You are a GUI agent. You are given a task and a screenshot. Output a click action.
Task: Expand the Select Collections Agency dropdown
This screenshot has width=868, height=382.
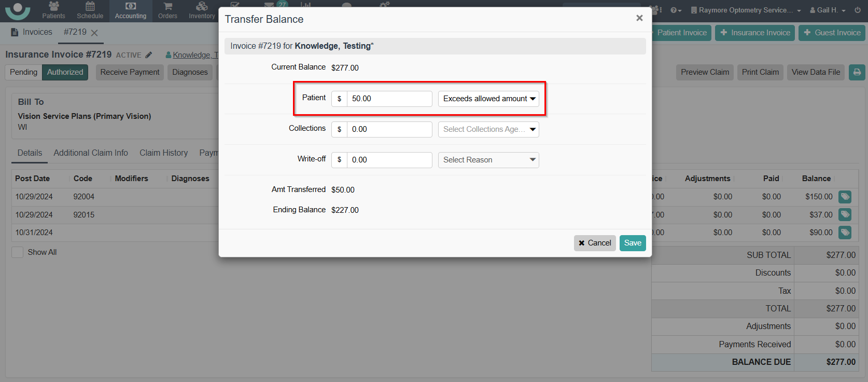tap(488, 129)
